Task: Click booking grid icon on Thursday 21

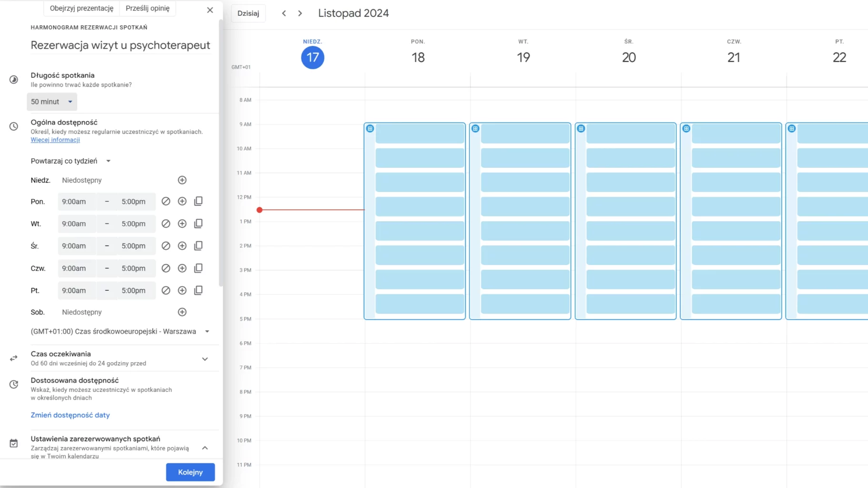Action: pos(686,129)
